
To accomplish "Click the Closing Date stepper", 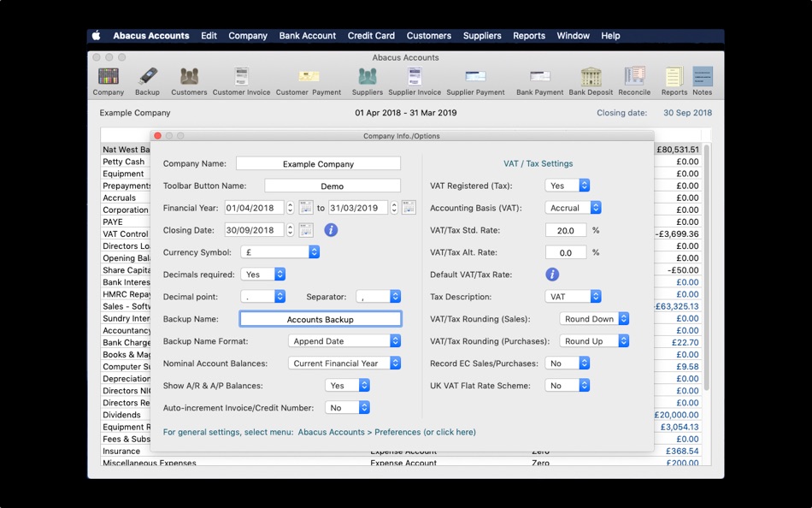I will pyautogui.click(x=290, y=230).
